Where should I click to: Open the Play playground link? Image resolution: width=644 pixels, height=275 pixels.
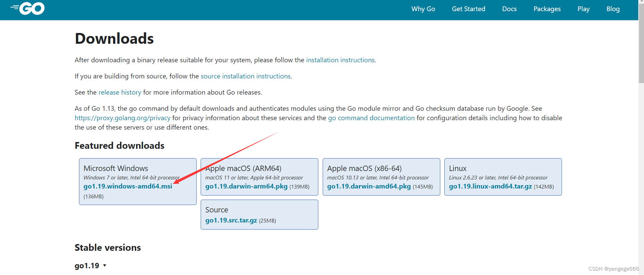pos(583,9)
